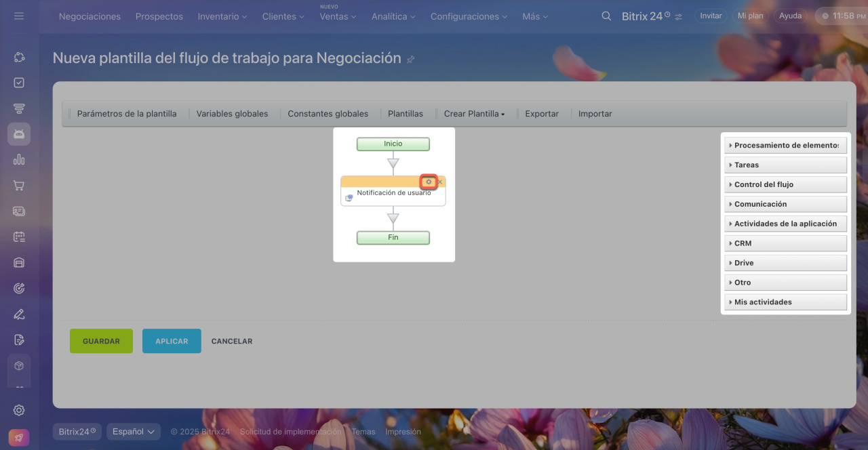Click the APLICAR button
This screenshot has height=450, width=868.
tap(172, 341)
